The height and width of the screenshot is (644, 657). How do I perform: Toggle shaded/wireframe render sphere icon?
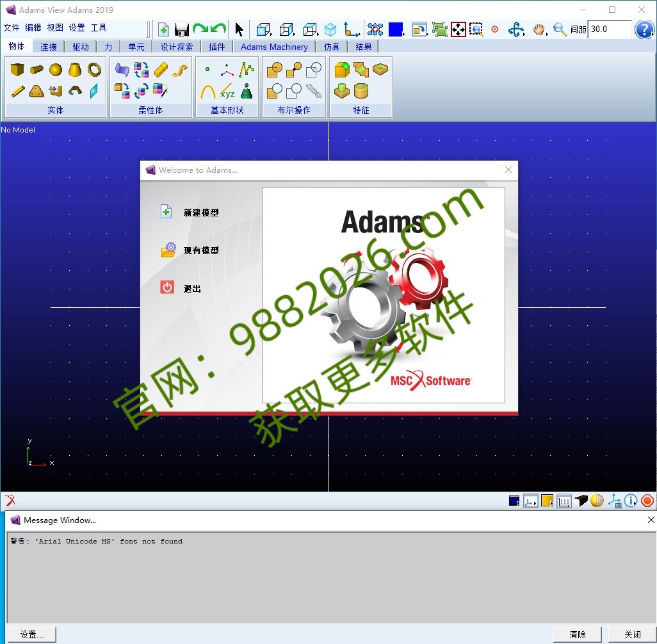click(x=597, y=501)
